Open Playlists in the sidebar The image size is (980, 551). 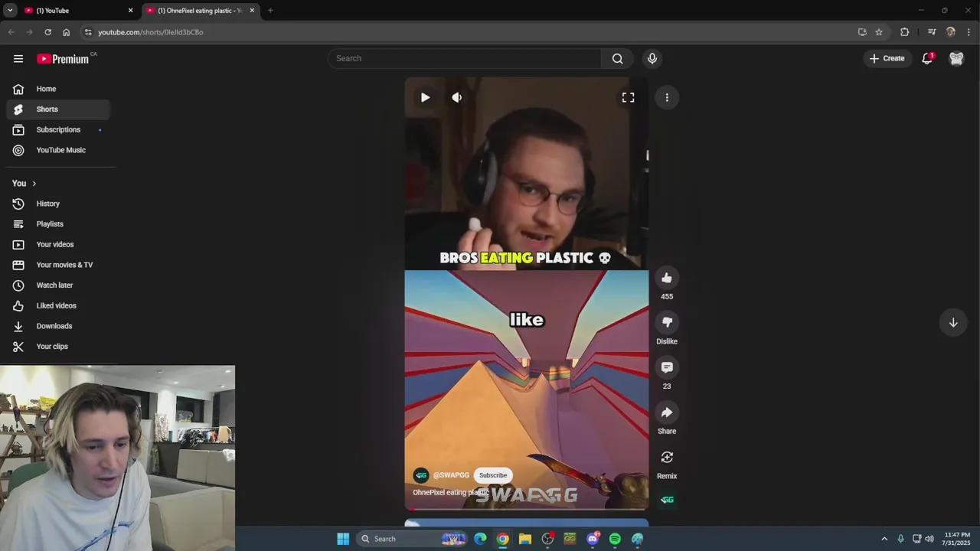[x=58, y=224]
